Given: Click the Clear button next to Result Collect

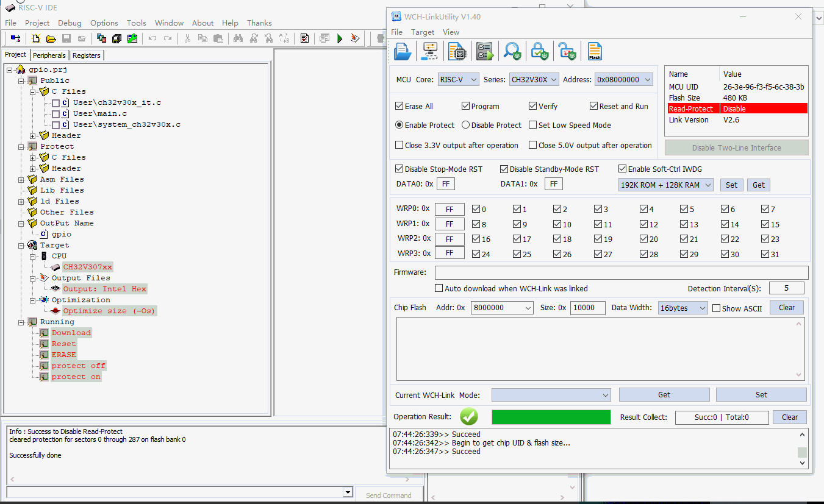Looking at the screenshot, I should coord(790,417).
